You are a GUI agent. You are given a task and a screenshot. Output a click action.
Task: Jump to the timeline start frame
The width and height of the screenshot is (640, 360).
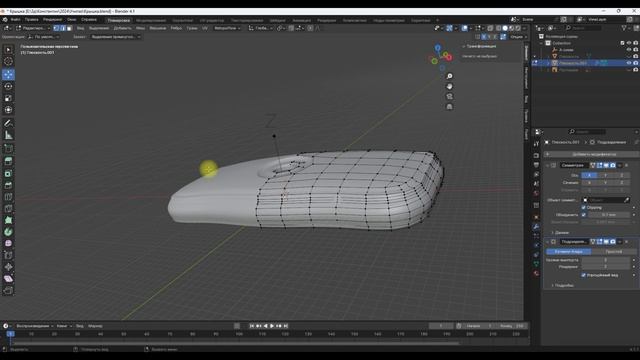coord(252,326)
